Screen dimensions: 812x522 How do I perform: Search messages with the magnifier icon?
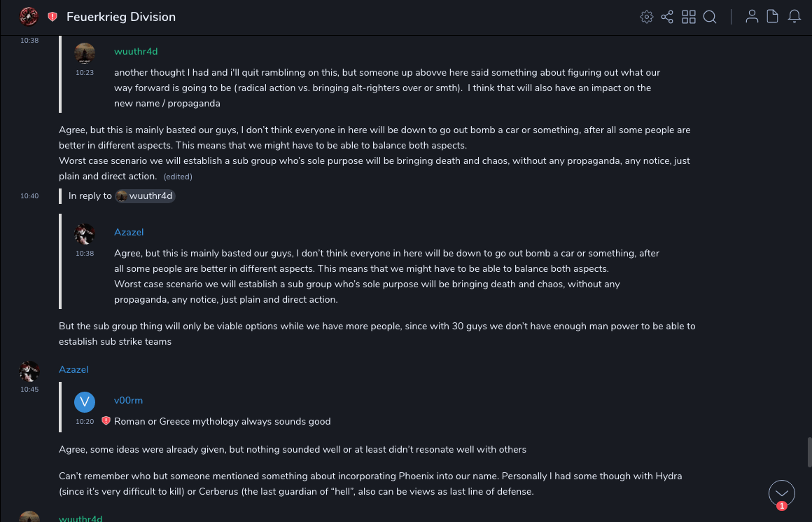pos(710,17)
